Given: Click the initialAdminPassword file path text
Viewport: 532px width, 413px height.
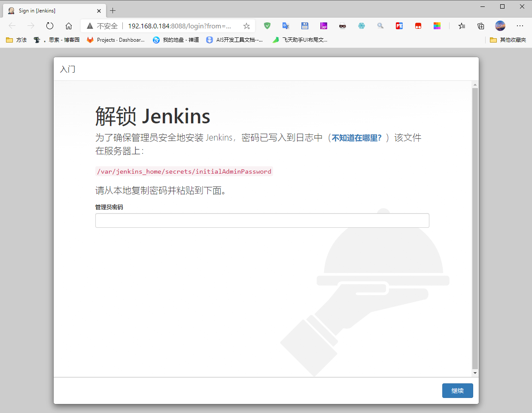Looking at the screenshot, I should pos(184,171).
